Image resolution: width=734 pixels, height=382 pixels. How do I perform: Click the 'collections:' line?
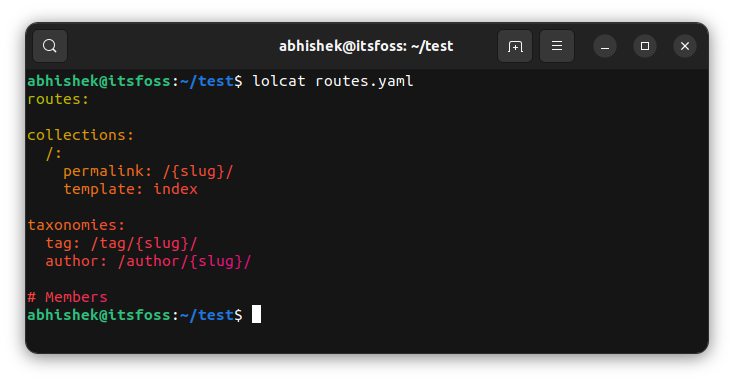click(81, 135)
